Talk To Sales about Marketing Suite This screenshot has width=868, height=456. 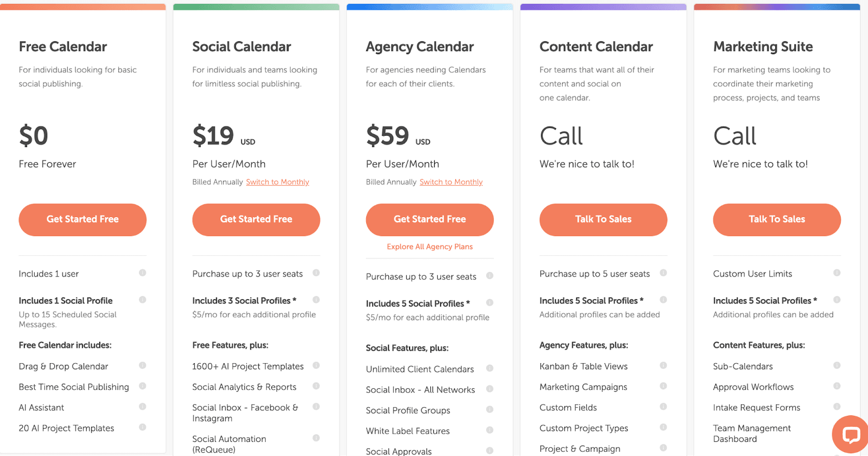tap(777, 219)
